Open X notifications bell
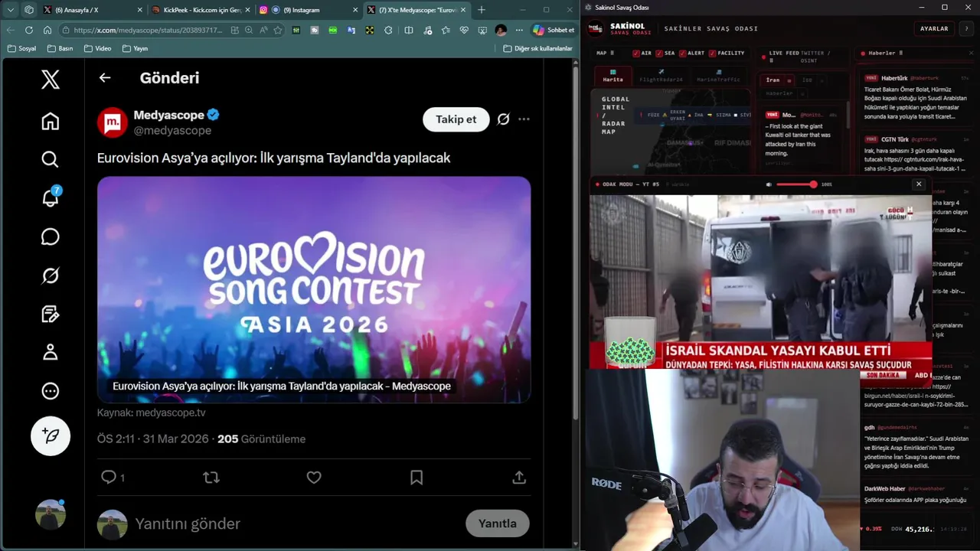The height and width of the screenshot is (551, 980). 51,197
